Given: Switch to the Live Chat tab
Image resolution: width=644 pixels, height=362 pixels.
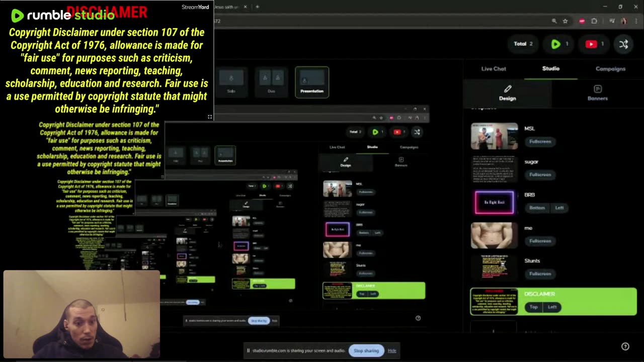Looking at the screenshot, I should pos(494,69).
